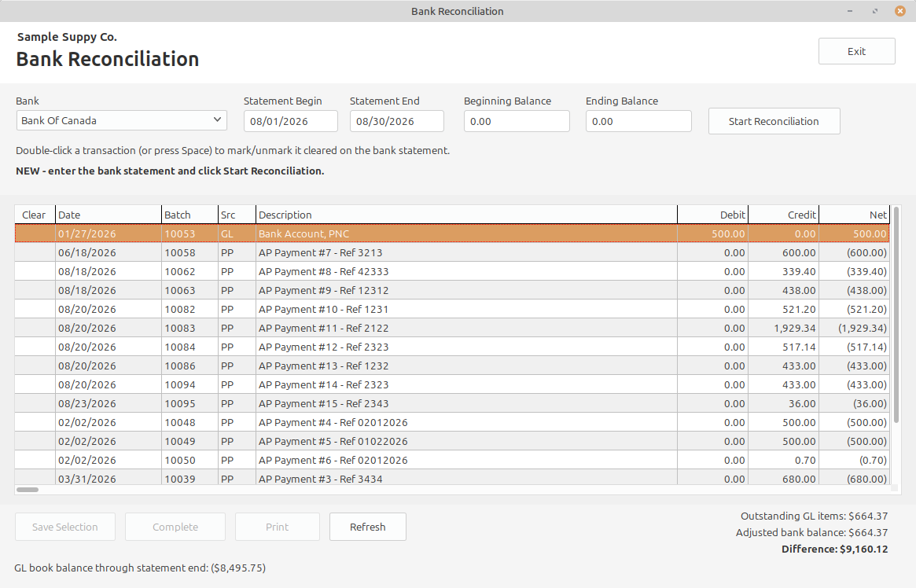Screen dimensions: 916x588
Task: Sort by the Credit column header
Action: pyautogui.click(x=783, y=215)
